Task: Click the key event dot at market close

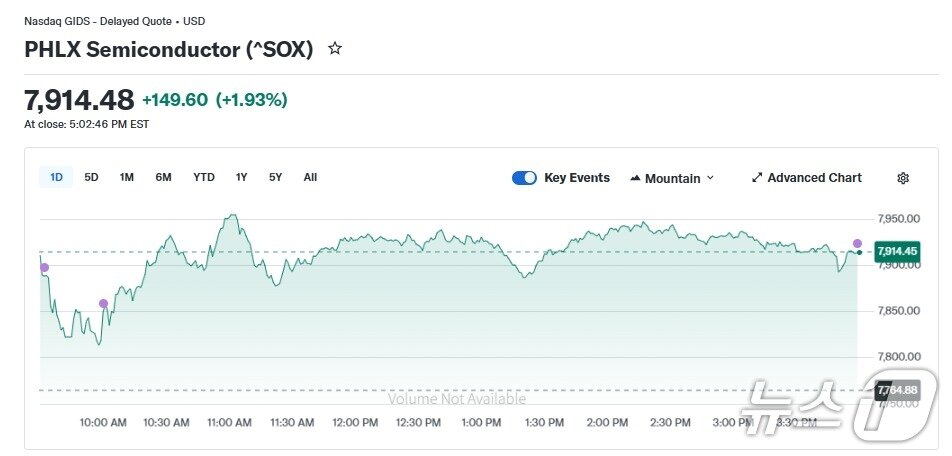Action: coord(857,243)
